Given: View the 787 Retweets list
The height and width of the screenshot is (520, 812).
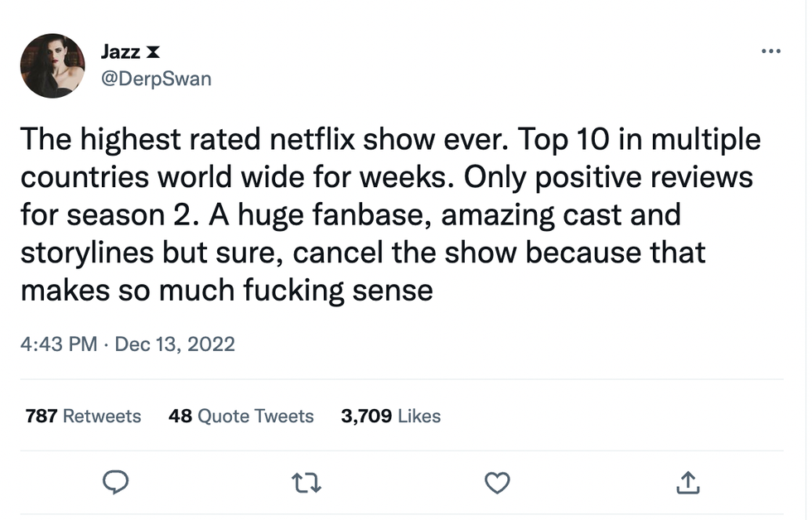Looking at the screenshot, I should point(83,416).
